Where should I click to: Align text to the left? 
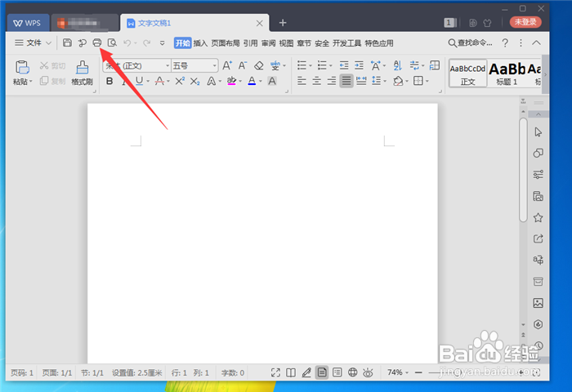(x=302, y=81)
